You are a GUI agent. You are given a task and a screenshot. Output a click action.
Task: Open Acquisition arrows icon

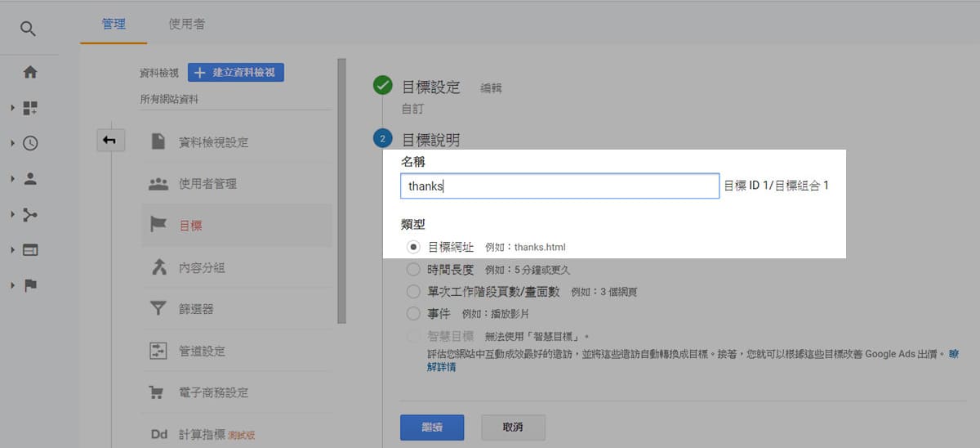(30, 214)
